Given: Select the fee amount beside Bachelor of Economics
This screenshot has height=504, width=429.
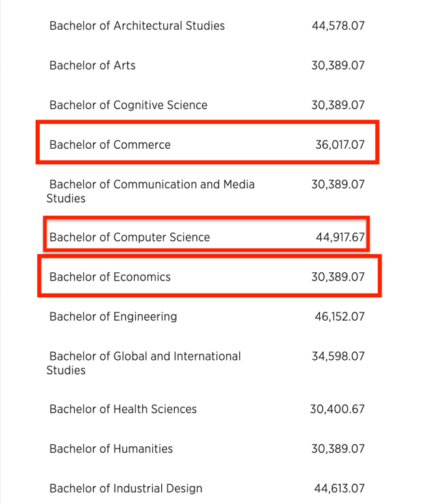Looking at the screenshot, I should (338, 277).
